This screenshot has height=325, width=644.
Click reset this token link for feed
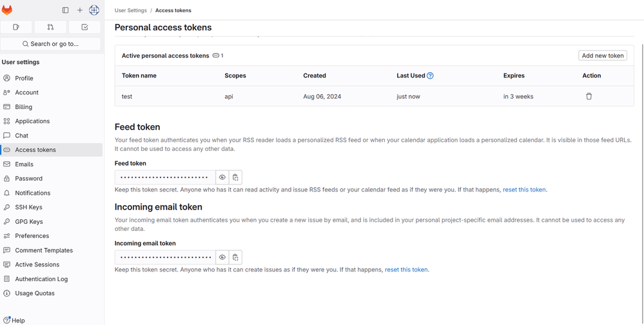click(x=524, y=190)
